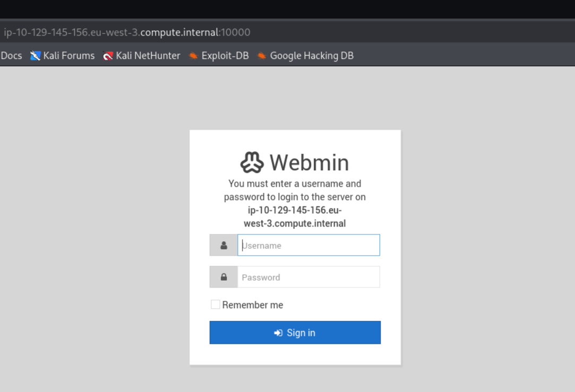The height and width of the screenshot is (392, 575).
Task: Open the Exploit-DB bookmark
Action: click(x=219, y=56)
